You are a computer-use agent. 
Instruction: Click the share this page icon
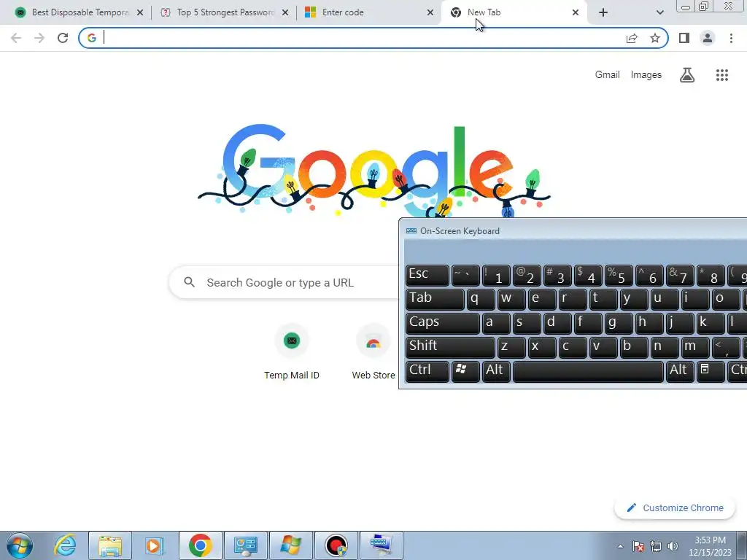632,38
